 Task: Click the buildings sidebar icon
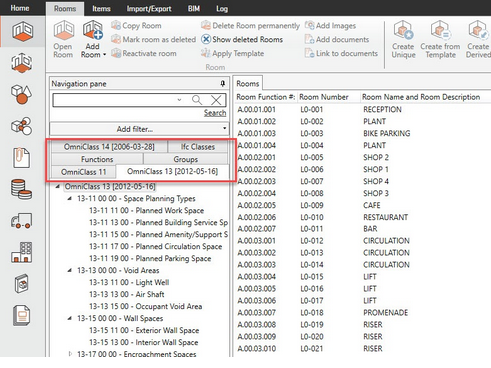(x=22, y=252)
